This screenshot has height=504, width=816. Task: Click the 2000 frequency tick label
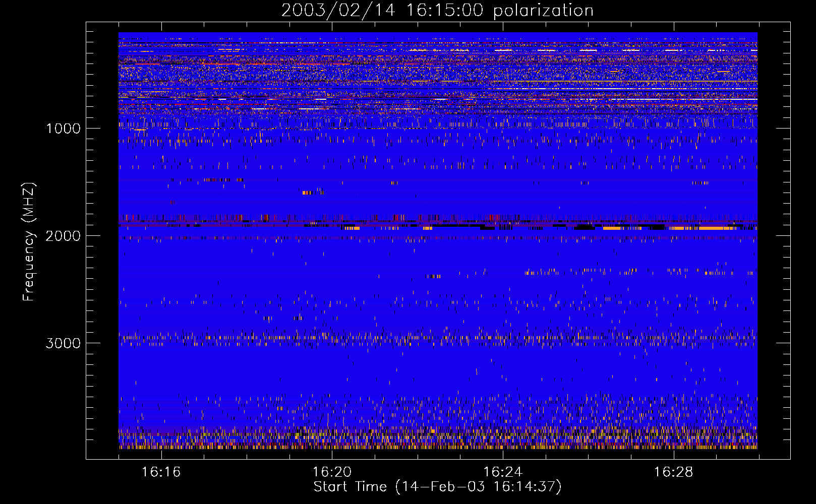tap(63, 236)
